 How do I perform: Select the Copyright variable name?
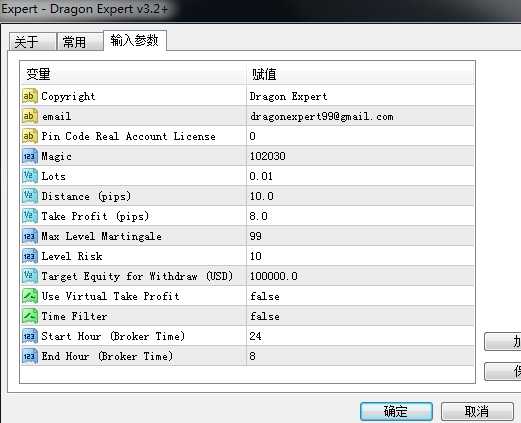pos(68,97)
